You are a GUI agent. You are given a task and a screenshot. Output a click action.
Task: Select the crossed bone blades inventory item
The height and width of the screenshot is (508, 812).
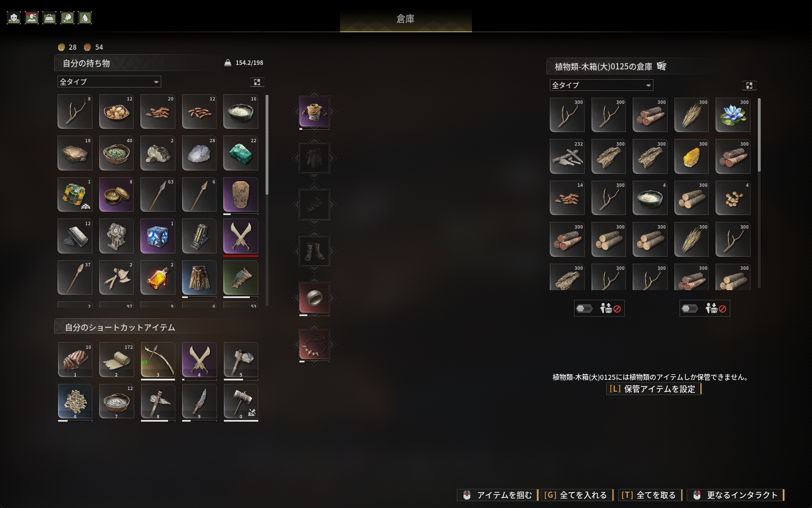(241, 236)
